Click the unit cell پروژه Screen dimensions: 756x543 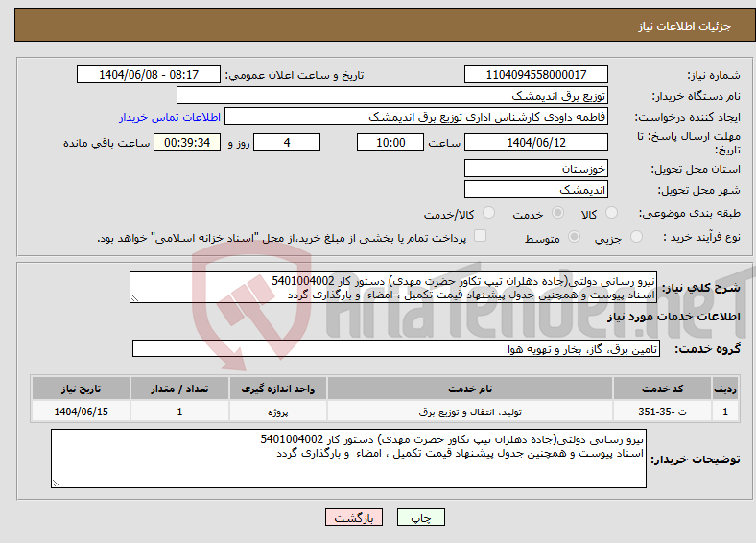tap(277, 412)
